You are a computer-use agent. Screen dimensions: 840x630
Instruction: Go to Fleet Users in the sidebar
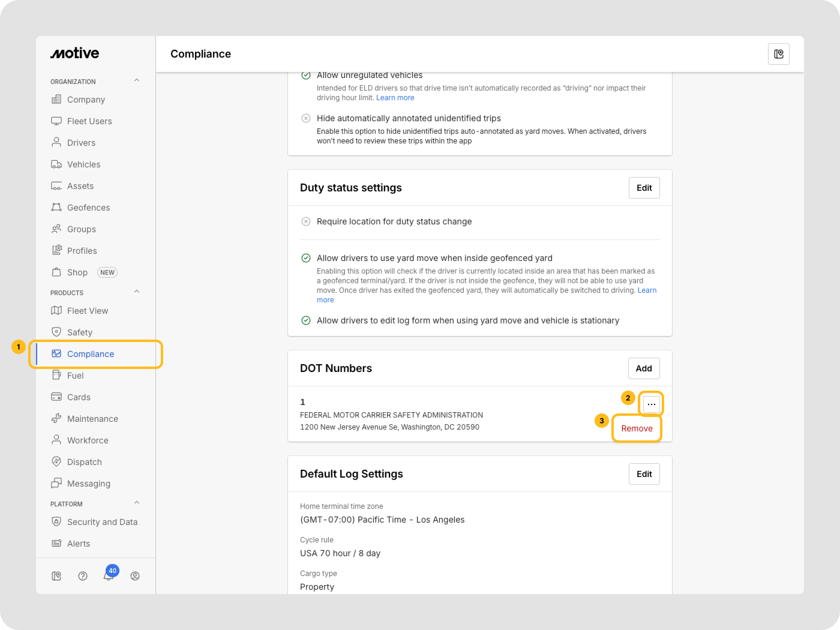point(89,121)
